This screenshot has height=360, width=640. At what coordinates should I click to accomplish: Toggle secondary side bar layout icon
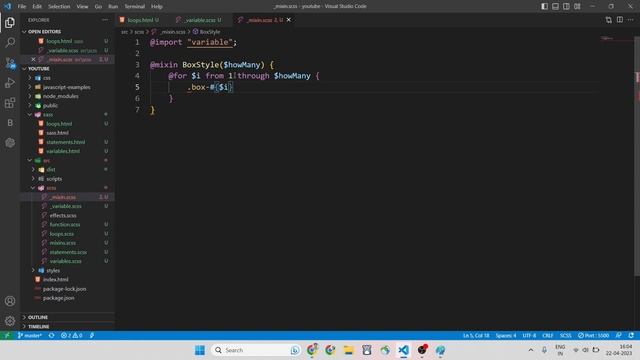566,6
